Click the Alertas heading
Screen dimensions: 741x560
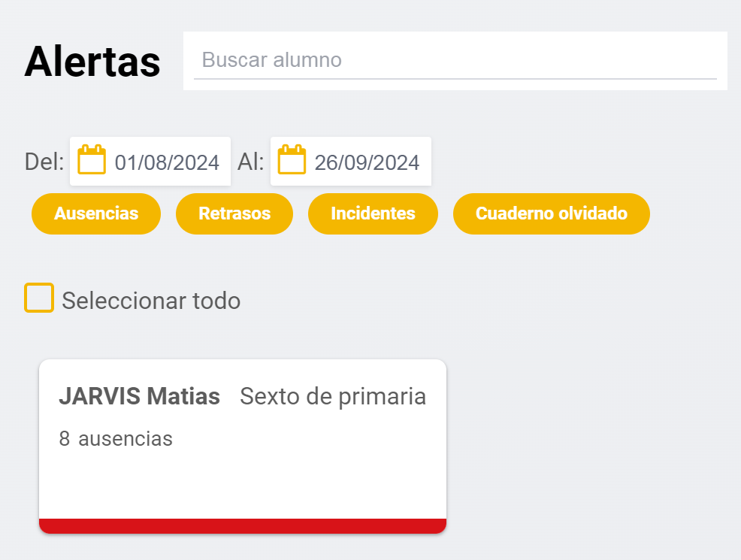92,62
